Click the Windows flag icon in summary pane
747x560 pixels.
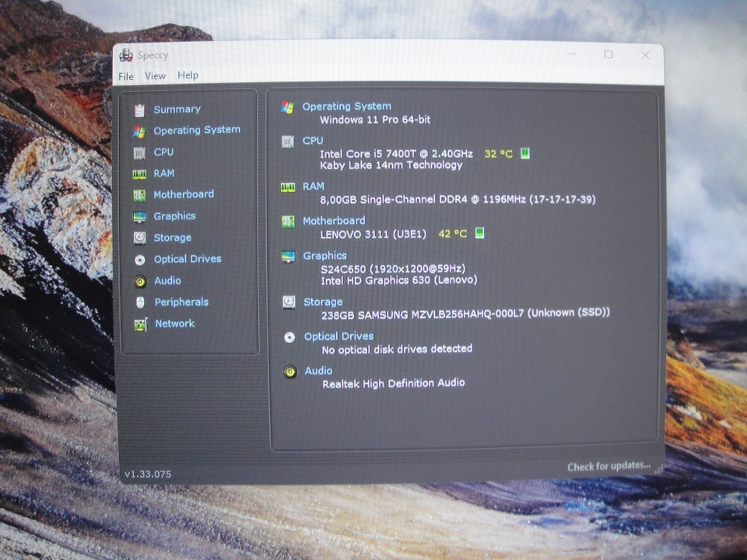[x=287, y=107]
